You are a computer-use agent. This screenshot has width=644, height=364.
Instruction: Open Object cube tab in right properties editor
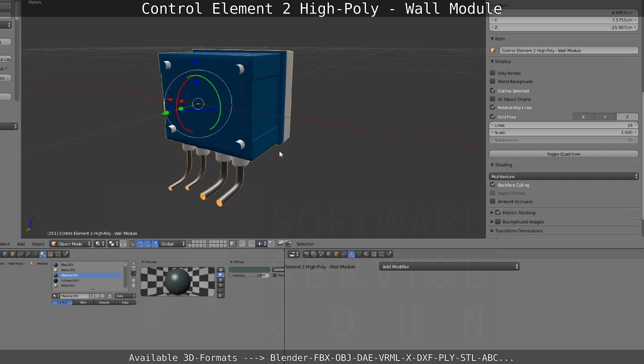(336, 254)
